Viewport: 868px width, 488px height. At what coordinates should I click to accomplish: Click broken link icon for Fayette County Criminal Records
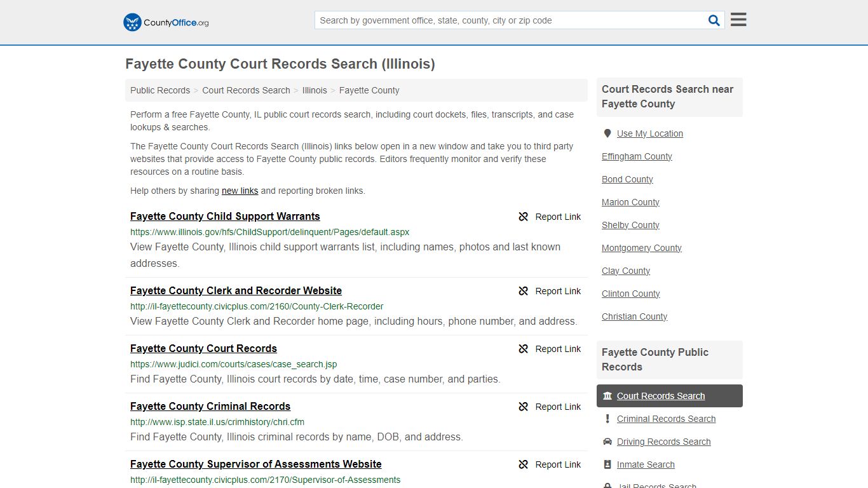click(x=524, y=407)
